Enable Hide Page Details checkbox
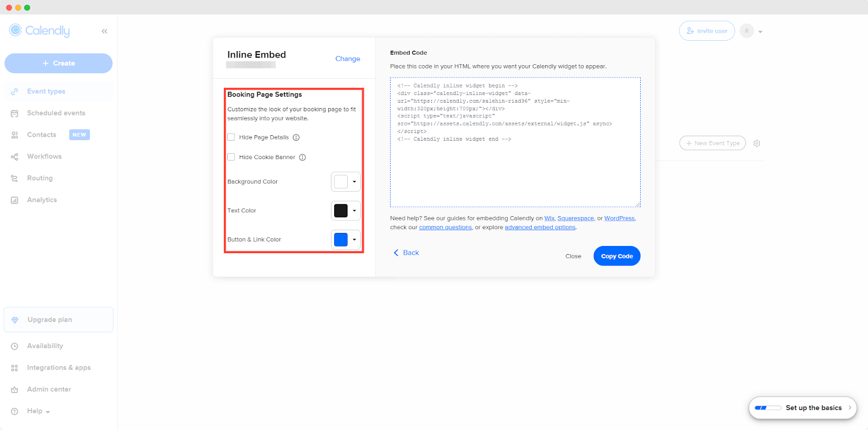Screen dimensions: 868x430 coord(231,137)
